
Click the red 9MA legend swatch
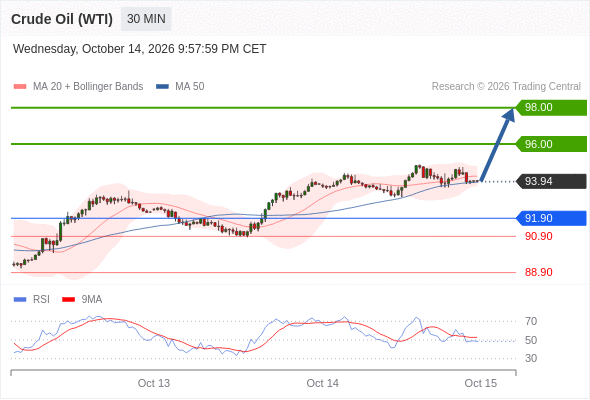[x=68, y=300]
